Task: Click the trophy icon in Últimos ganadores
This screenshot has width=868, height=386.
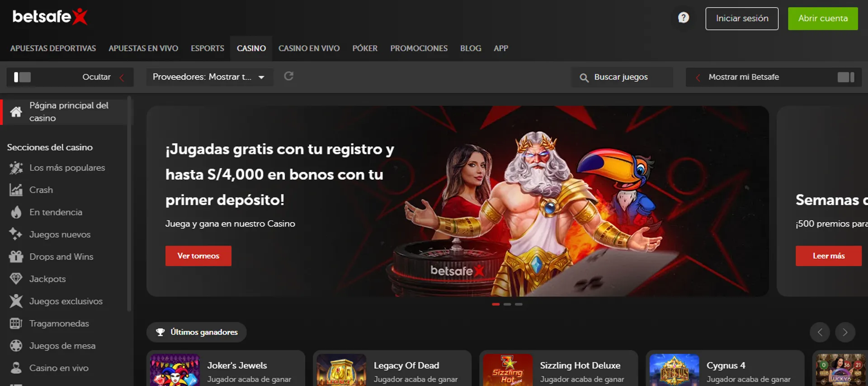Action: tap(160, 332)
